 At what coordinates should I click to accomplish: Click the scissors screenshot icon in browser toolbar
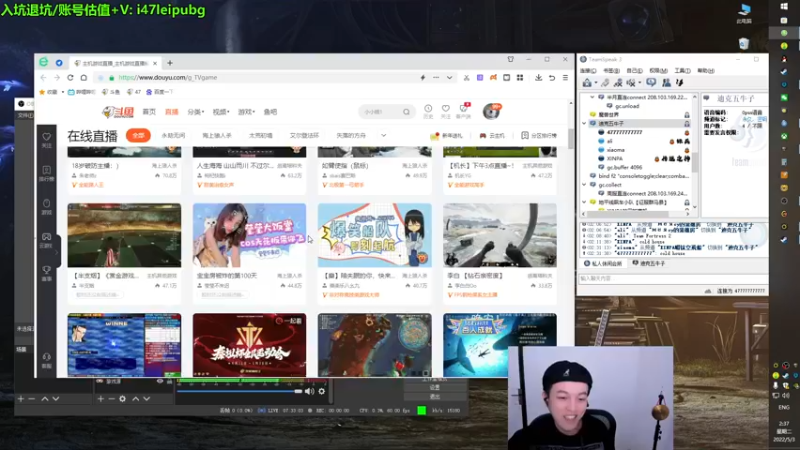[466, 78]
